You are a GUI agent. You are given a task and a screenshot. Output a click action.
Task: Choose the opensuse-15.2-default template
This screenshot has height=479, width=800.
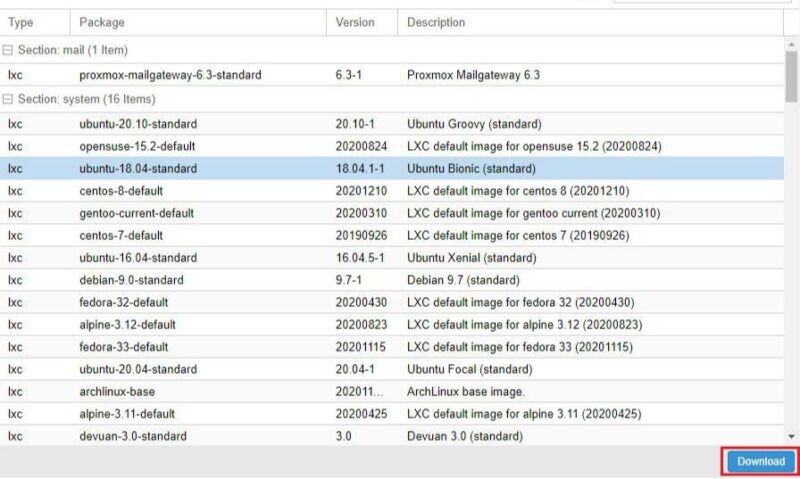pyautogui.click(x=138, y=146)
